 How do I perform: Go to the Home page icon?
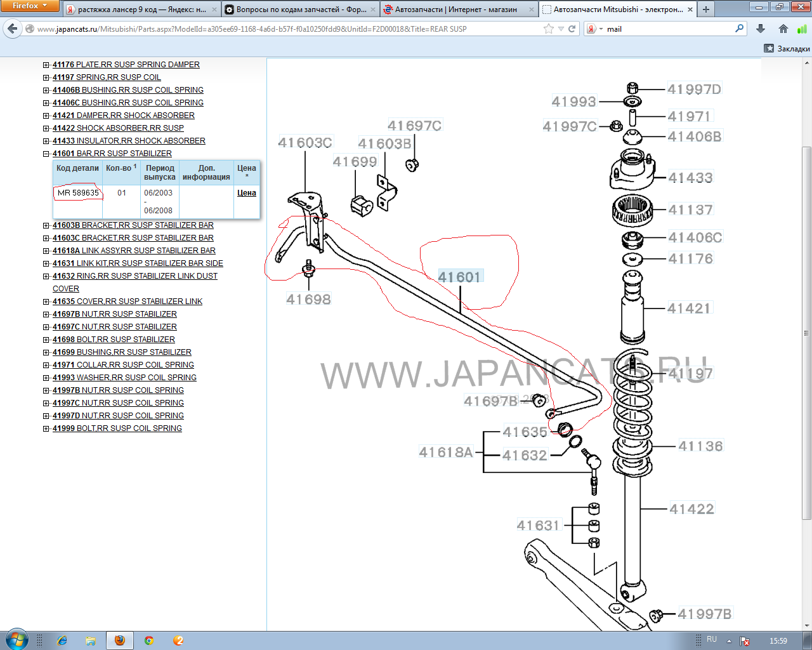click(783, 29)
